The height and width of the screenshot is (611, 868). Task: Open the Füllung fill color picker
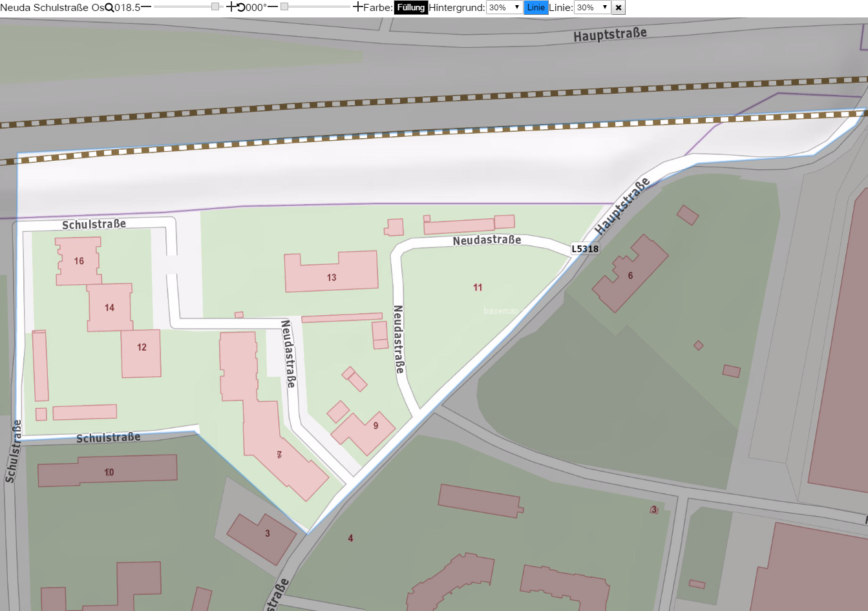tap(411, 8)
